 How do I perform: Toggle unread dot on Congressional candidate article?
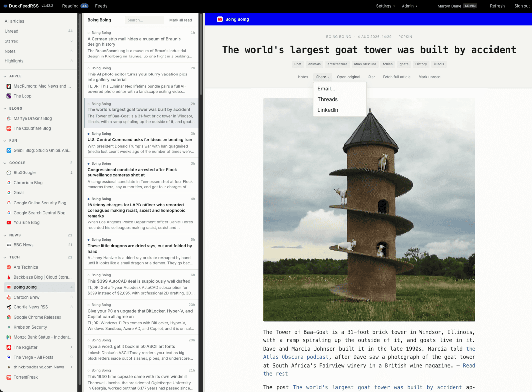(x=89, y=164)
